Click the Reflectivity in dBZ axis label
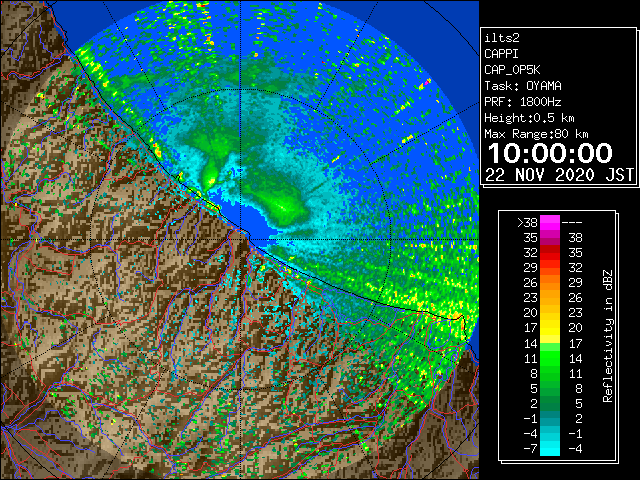This screenshot has height=480, width=640. tap(608, 336)
